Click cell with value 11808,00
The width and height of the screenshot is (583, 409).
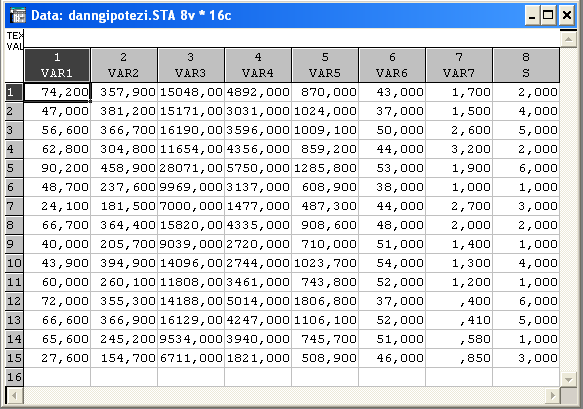pos(191,282)
